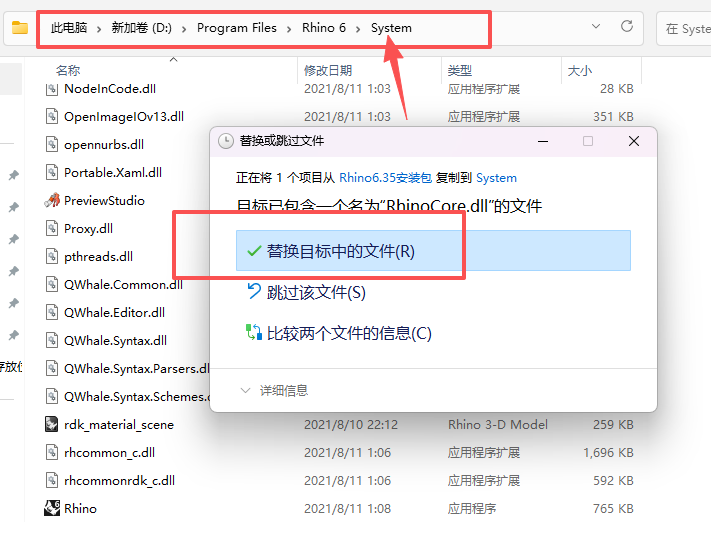Click the NodeInCode.dll file icon
The image size is (711, 540).
(52, 89)
